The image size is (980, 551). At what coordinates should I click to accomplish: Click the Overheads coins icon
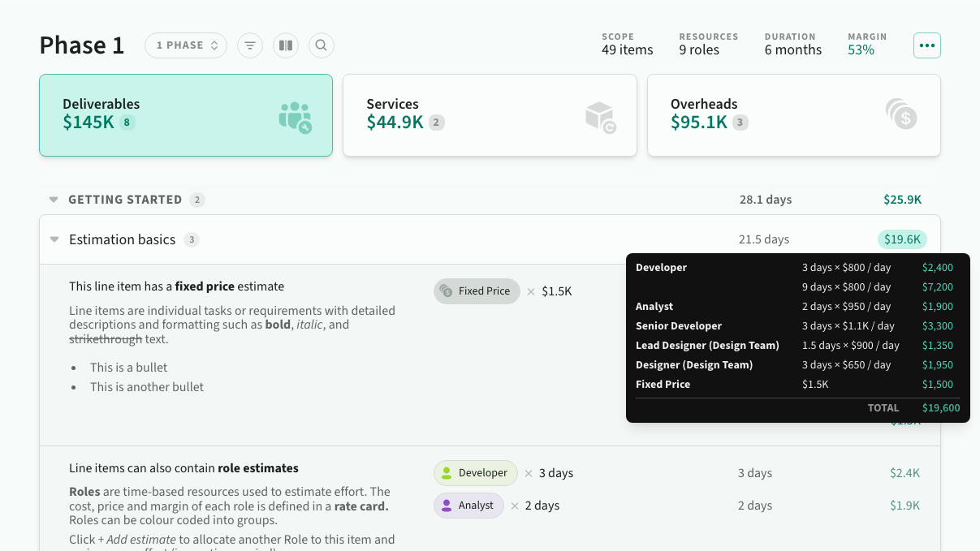click(901, 114)
